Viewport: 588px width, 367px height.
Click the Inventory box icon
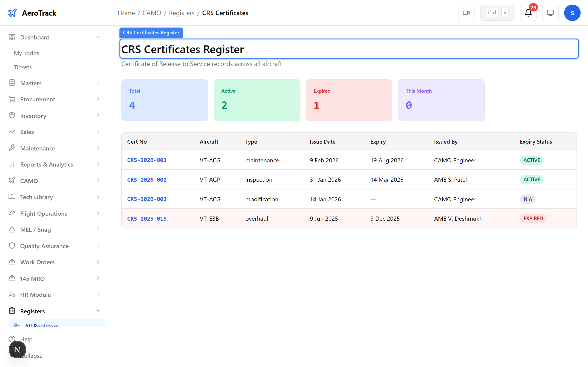pos(12,116)
